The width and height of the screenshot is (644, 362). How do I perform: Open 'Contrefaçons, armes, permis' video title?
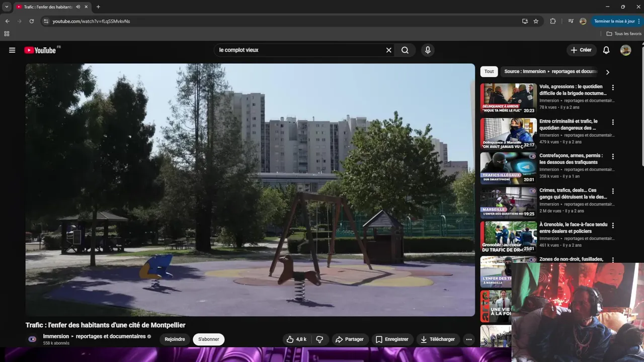[571, 159]
